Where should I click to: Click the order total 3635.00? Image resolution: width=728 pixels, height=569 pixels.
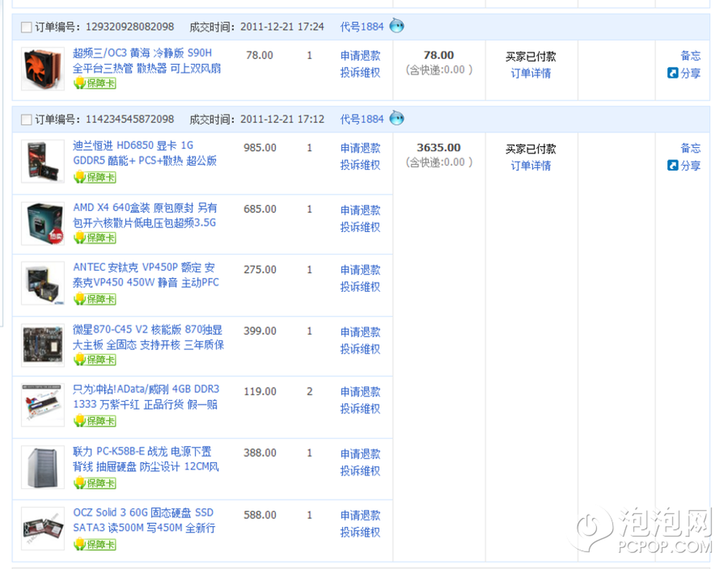point(439,148)
